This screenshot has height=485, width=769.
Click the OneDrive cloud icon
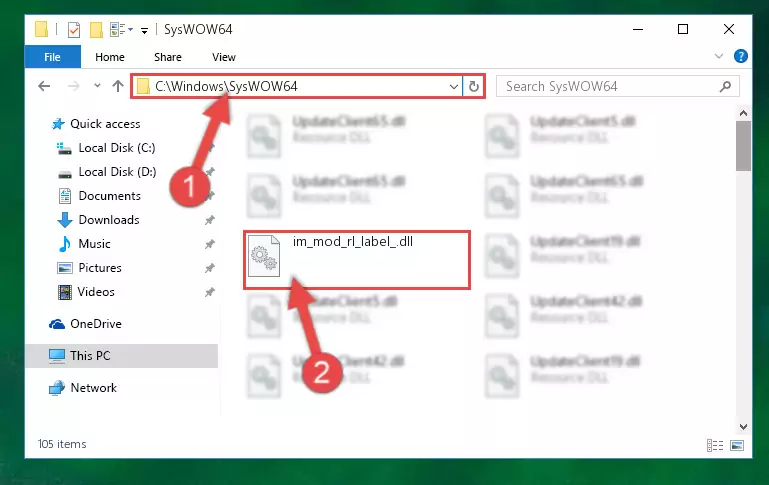[57, 324]
